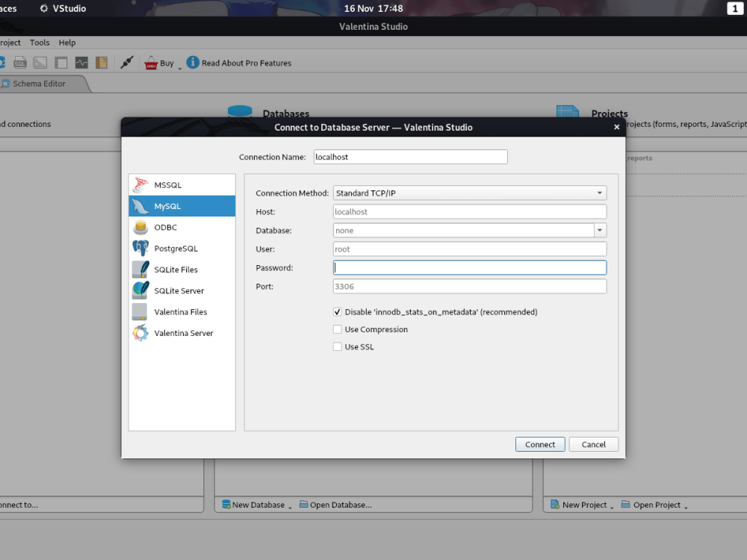Click the Host input field

coord(469,212)
